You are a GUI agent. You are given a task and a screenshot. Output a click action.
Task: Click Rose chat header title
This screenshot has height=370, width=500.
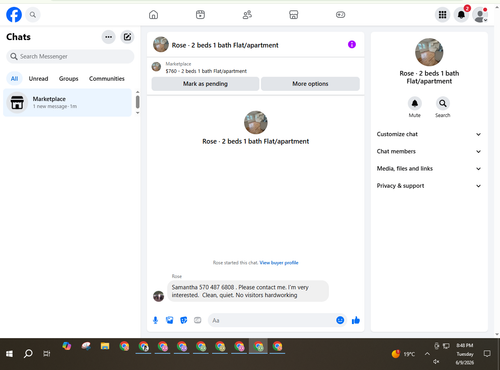coord(225,45)
